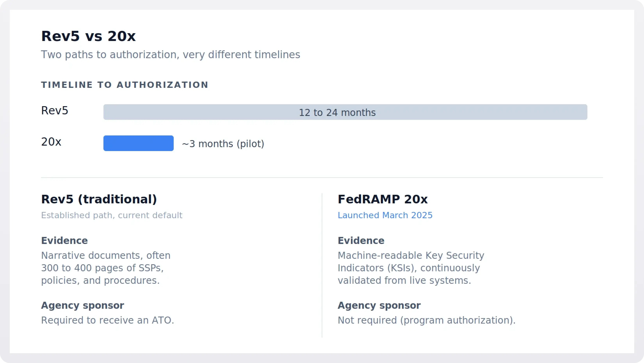
Task: Click the 20x row label in timeline
Action: point(51,142)
